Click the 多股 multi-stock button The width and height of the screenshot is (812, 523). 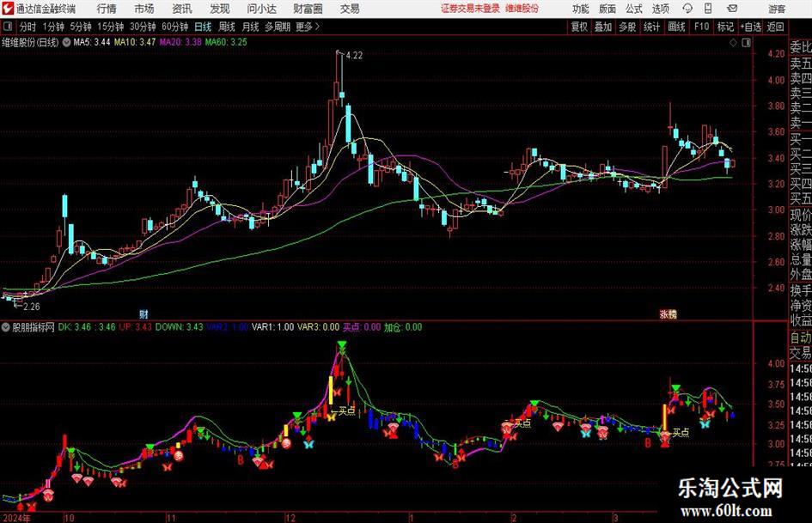627,27
